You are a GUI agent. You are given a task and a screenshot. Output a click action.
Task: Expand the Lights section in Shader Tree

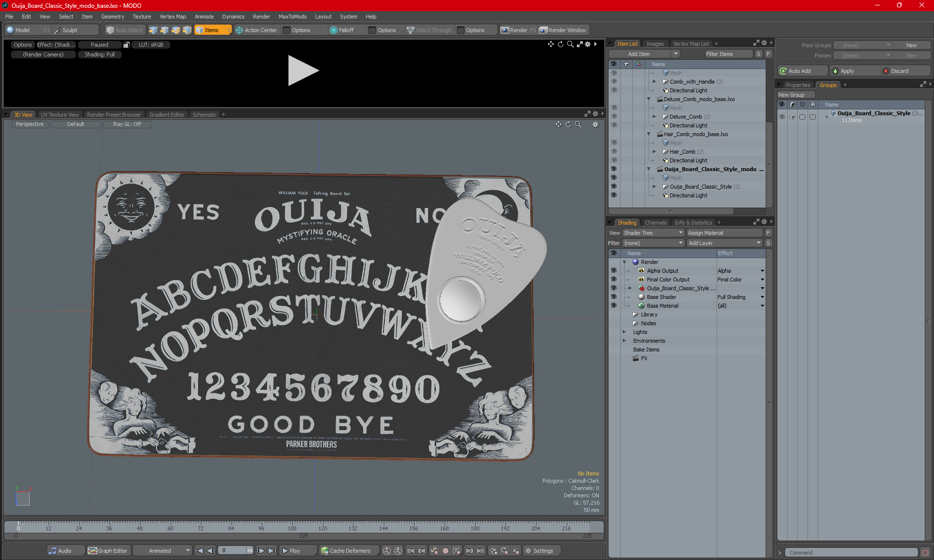625,332
